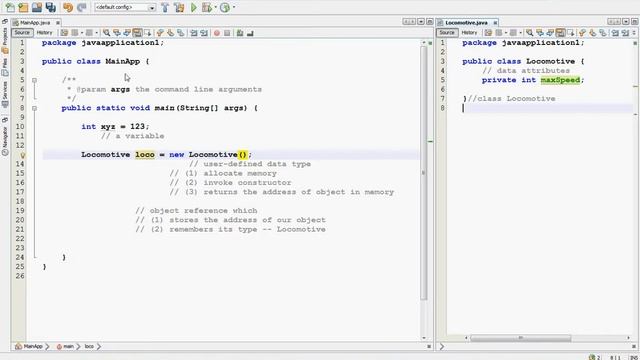This screenshot has height=360, width=640.
Task: Click the Comment icon in MainApp toolbar
Action: click(x=240, y=33)
